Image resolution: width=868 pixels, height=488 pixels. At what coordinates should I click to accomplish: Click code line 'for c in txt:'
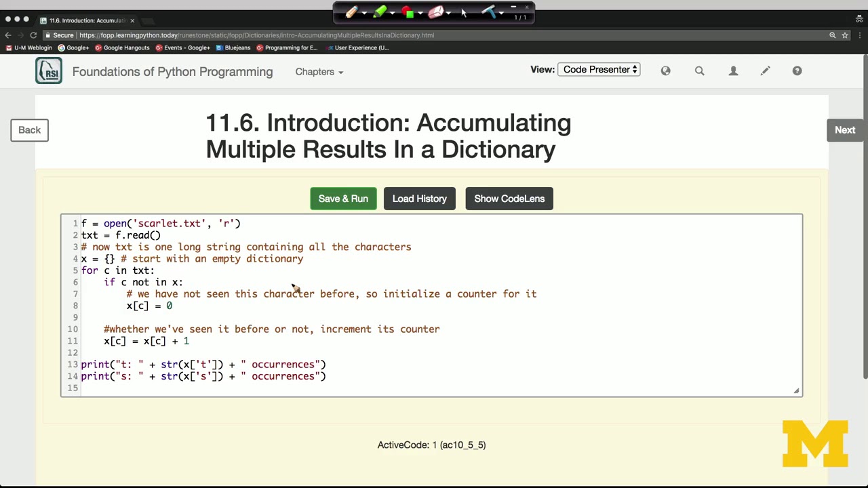117,270
